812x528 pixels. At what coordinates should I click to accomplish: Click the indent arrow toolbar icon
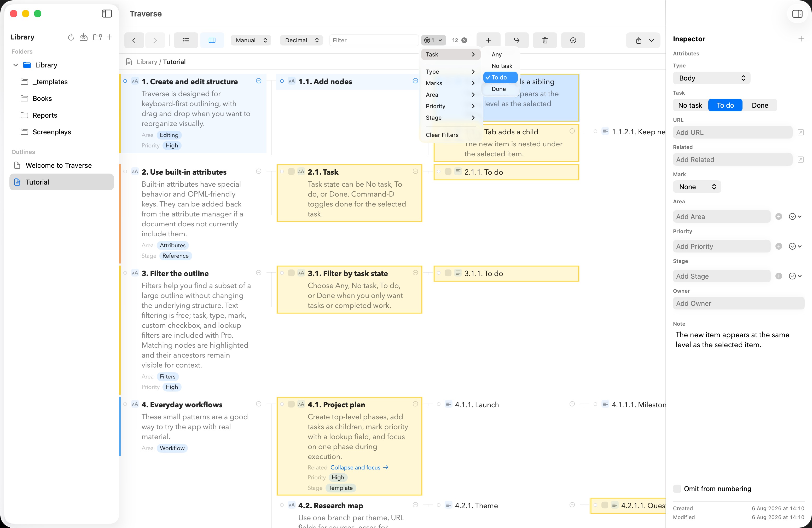click(517, 40)
